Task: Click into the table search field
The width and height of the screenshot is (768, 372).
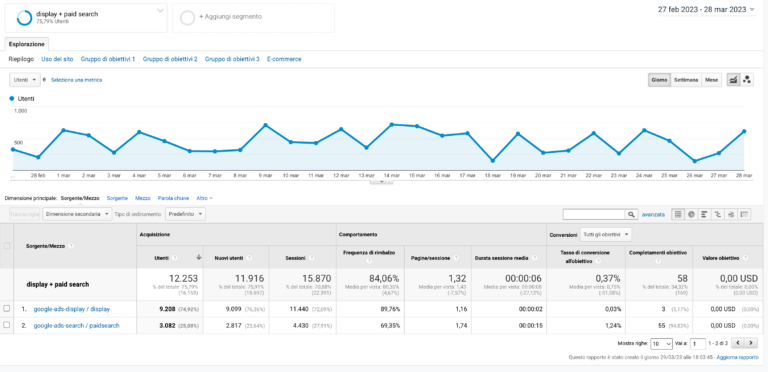Action: (594, 214)
